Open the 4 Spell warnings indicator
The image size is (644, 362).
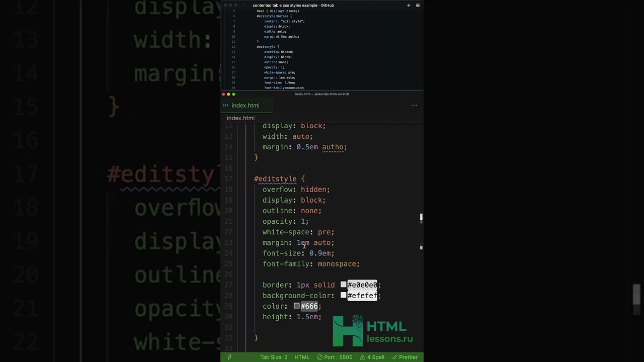(372, 357)
